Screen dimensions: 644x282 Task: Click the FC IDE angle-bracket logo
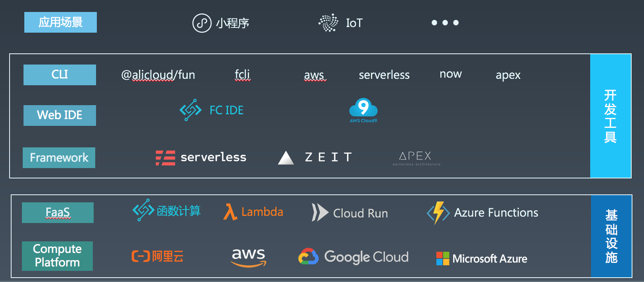tap(190, 110)
